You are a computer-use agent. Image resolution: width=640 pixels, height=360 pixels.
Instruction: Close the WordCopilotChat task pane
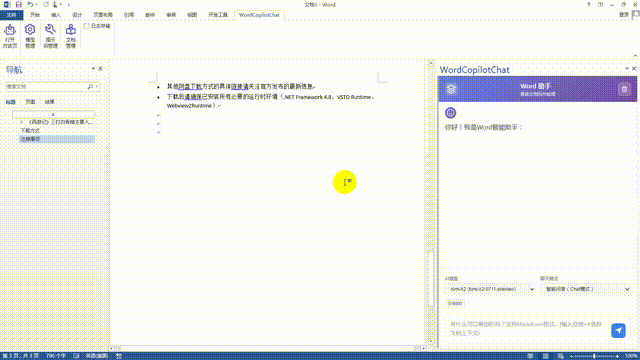point(634,69)
